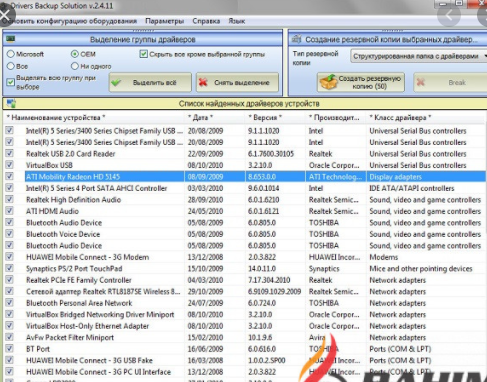The height and width of the screenshot is (382, 487).
Task: Sort by Версия column header
Action: click(275, 118)
